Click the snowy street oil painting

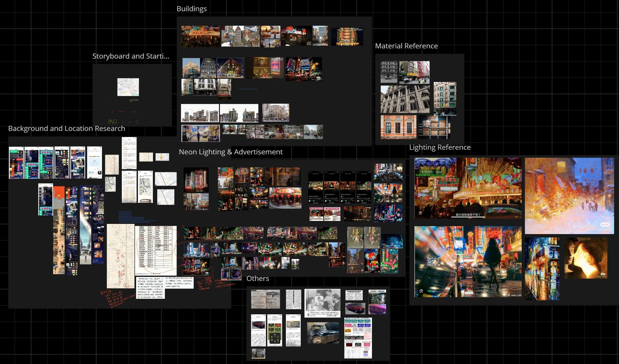coord(569,196)
